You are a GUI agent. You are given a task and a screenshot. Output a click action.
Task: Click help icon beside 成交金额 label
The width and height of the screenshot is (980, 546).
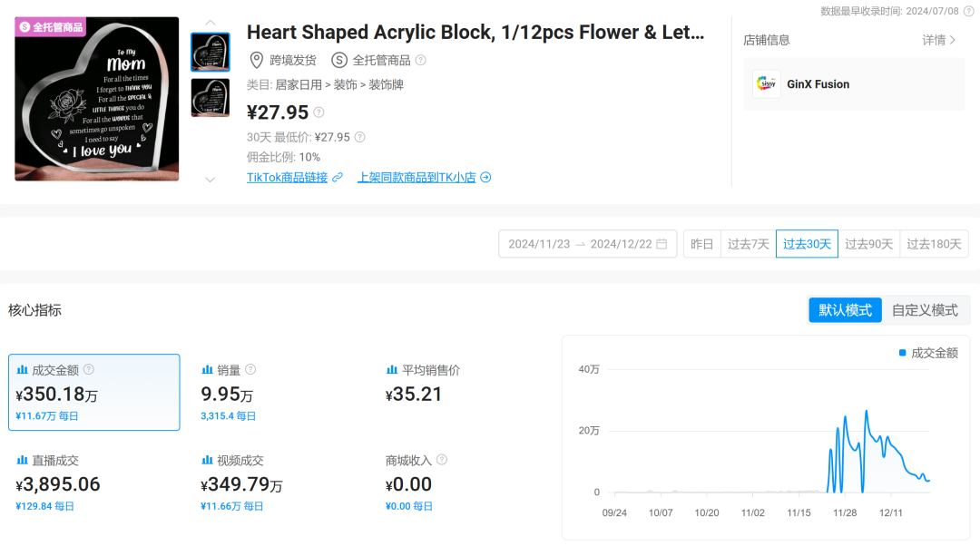click(89, 370)
